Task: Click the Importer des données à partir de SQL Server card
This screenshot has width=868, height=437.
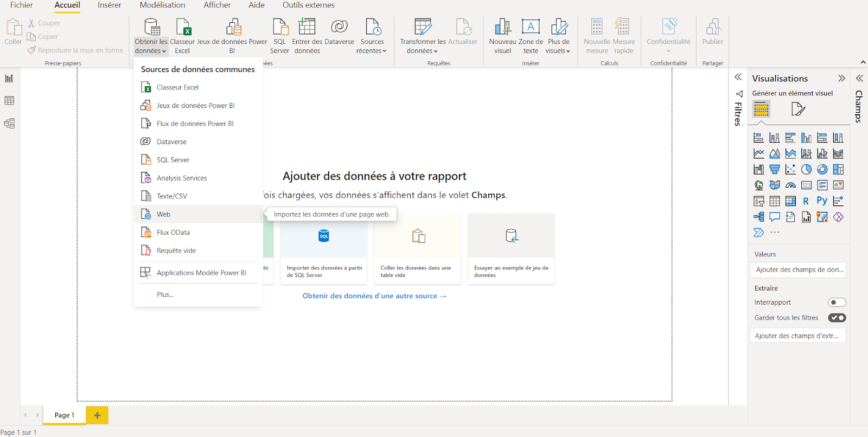Action: [324, 249]
